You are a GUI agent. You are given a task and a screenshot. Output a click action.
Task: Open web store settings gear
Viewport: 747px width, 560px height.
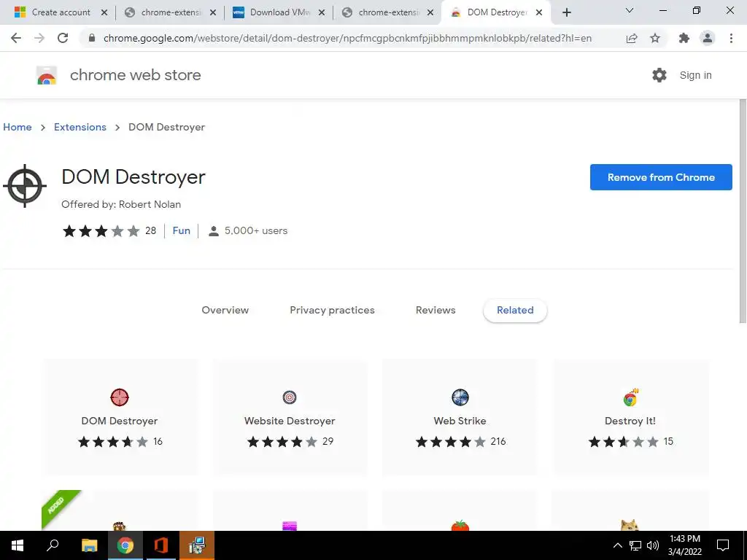659,75
